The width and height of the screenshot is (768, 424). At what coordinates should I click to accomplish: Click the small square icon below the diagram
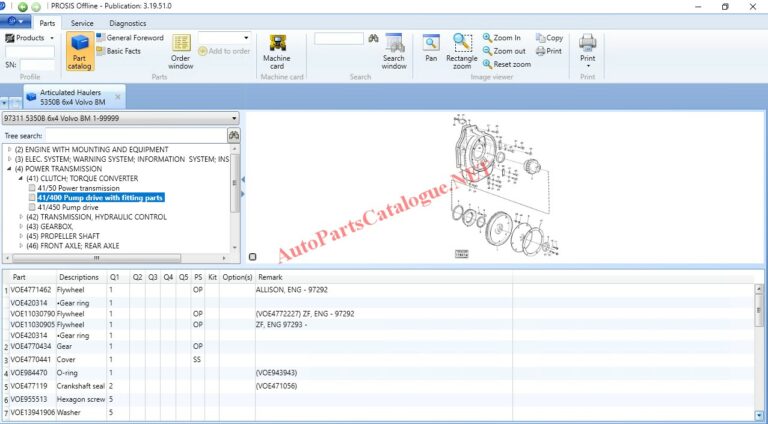[253, 257]
